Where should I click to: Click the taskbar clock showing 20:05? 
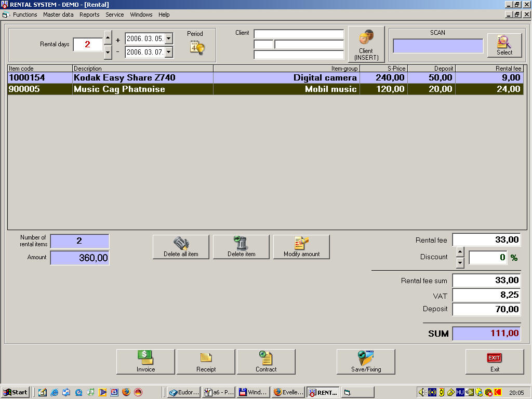[516, 393]
